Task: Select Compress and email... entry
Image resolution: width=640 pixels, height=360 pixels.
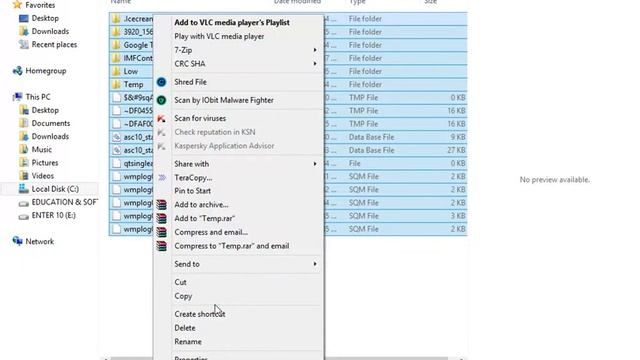Action: (x=211, y=232)
